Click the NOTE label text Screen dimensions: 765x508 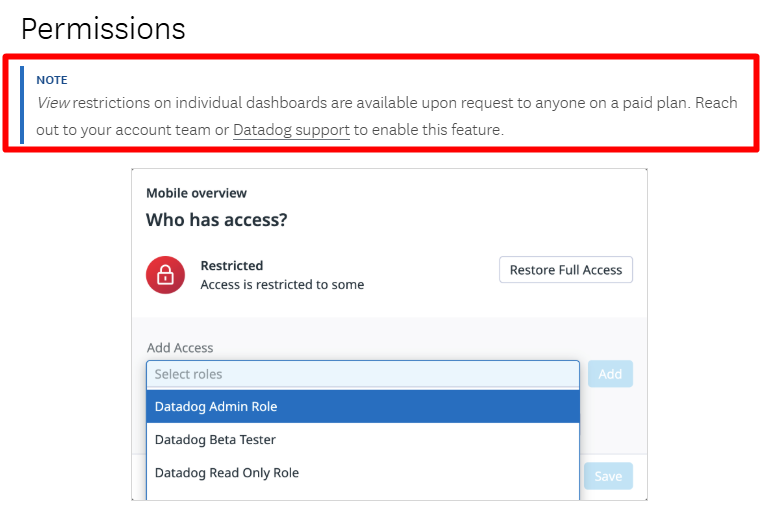click(52, 80)
